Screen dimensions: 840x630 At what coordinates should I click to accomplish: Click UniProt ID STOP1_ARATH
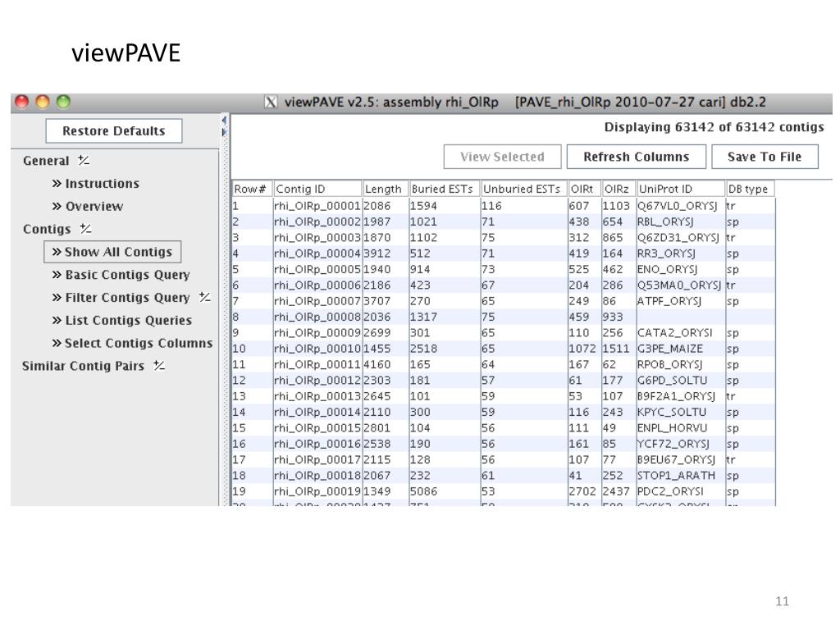(676, 476)
